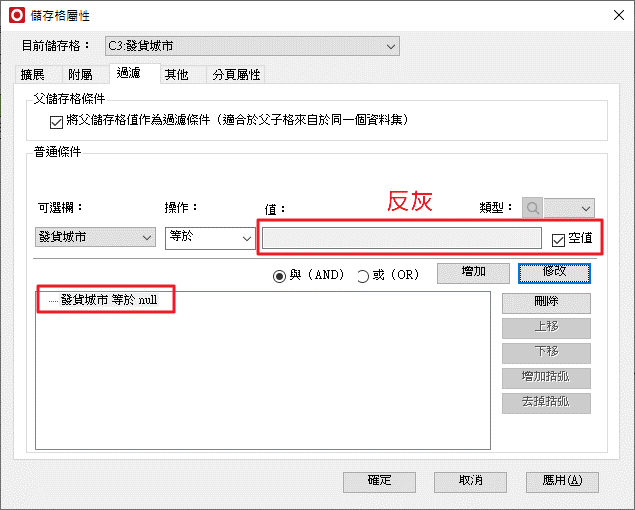Uncheck 將父儲存格值作為過濾條件 checkbox
Screen dimensions: 635x510
coord(56,121)
